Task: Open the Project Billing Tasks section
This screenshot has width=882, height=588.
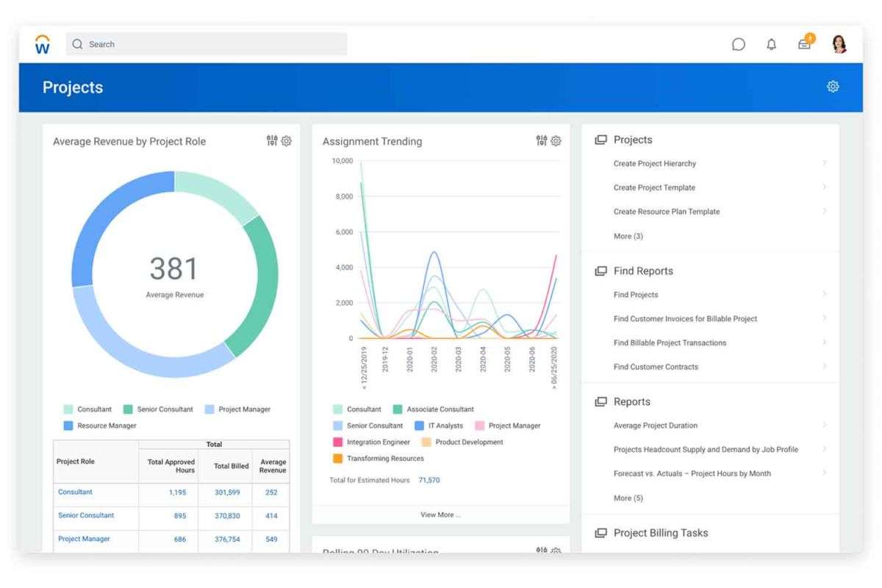Action: [x=660, y=532]
